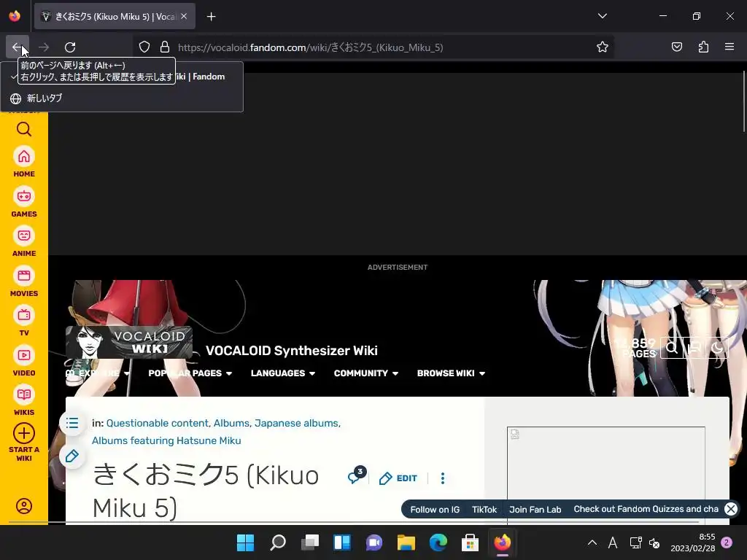Click the page vertical scrollbar
This screenshot has width=747, height=560.
point(743,101)
